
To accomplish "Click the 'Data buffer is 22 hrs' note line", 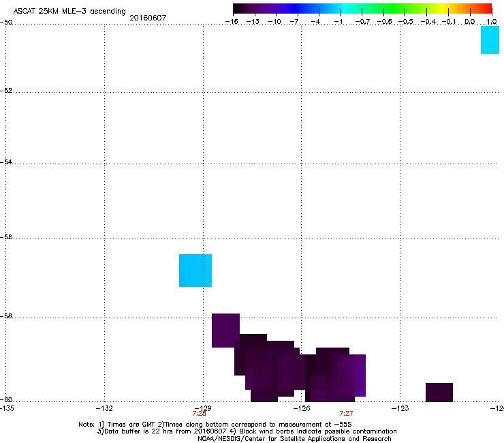I will click(x=247, y=431).
